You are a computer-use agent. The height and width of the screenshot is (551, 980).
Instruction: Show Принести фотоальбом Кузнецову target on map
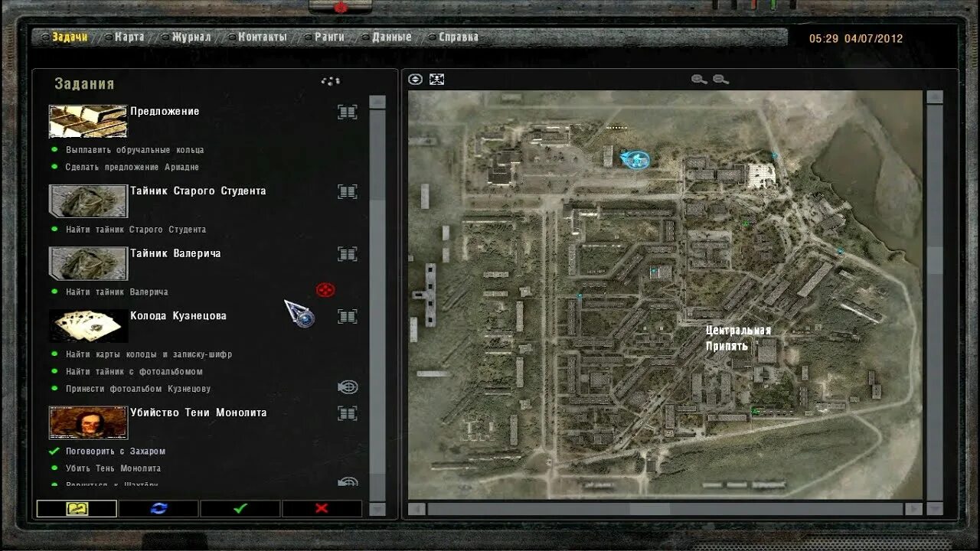(348, 388)
